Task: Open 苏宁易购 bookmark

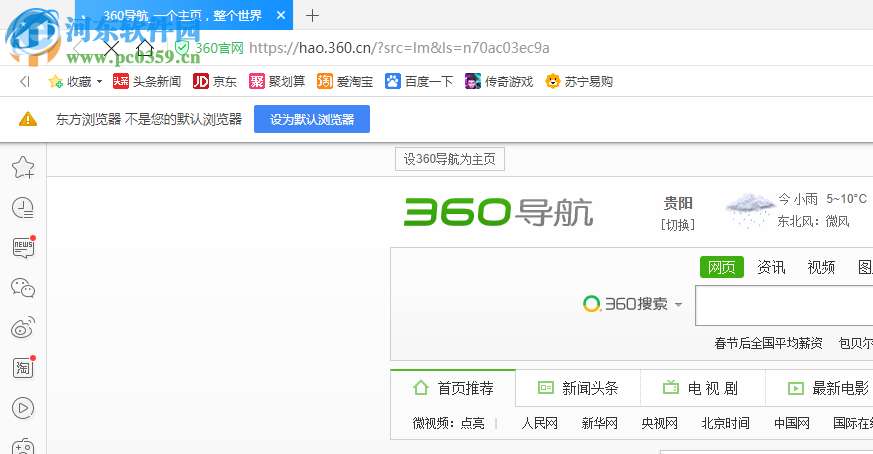Action: pyautogui.click(x=579, y=81)
